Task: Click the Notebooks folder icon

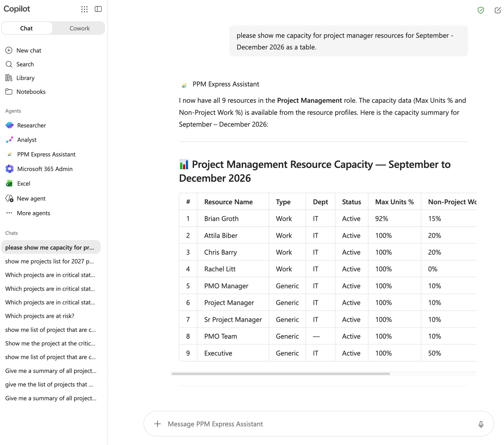Action: [x=9, y=92]
